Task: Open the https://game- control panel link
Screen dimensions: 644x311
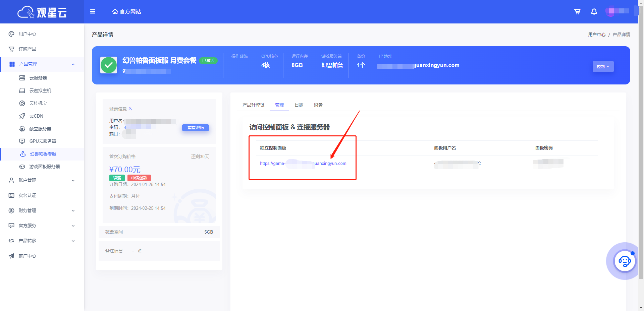Action: click(303, 164)
